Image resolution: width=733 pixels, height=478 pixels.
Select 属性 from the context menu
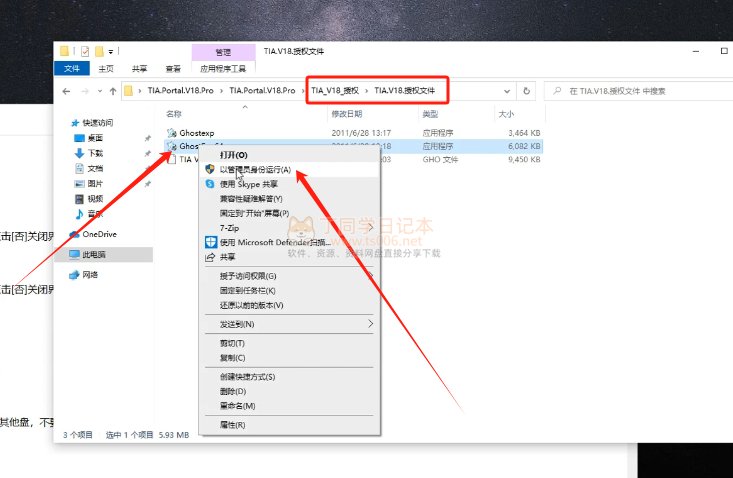(232, 425)
